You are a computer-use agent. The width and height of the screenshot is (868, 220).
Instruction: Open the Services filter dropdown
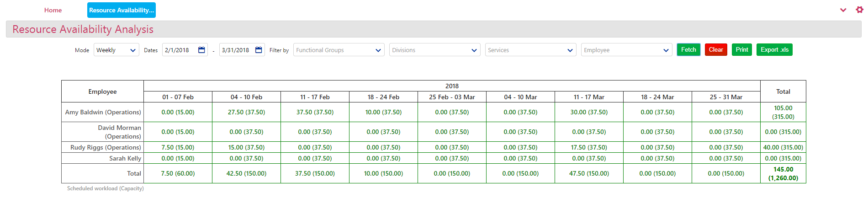coord(531,50)
